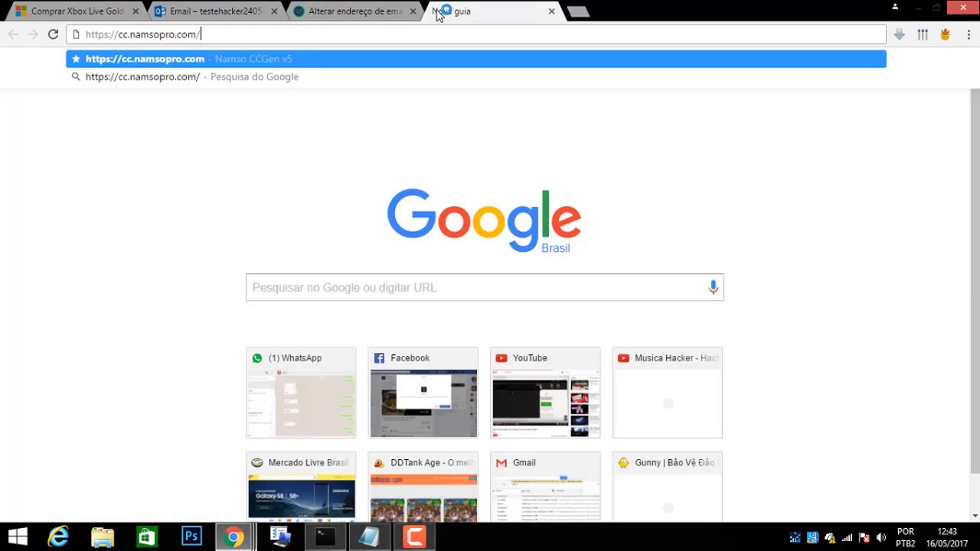The image size is (980, 551).
Task: Open the DDTank Age shortcut thumbnail
Action: (x=423, y=487)
